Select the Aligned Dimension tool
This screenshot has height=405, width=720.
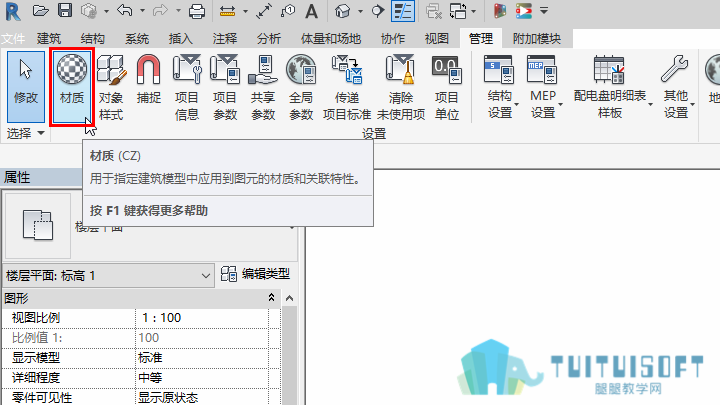264,11
